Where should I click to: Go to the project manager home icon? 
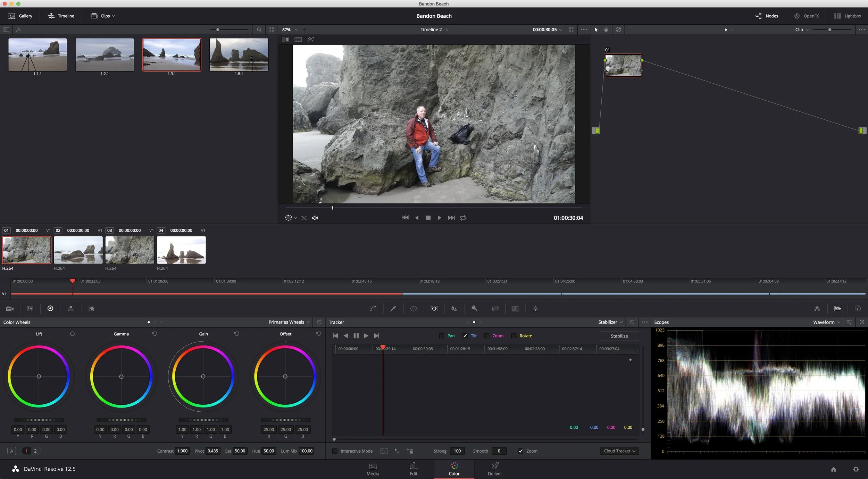(833, 469)
